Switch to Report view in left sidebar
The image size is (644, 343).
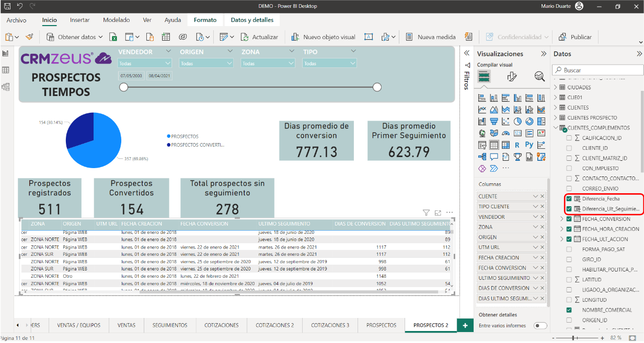pos(6,53)
